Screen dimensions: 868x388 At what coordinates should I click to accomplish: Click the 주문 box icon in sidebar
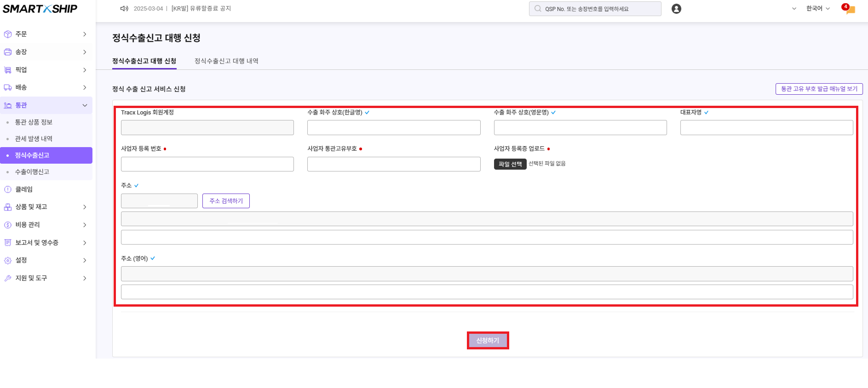coord(8,34)
